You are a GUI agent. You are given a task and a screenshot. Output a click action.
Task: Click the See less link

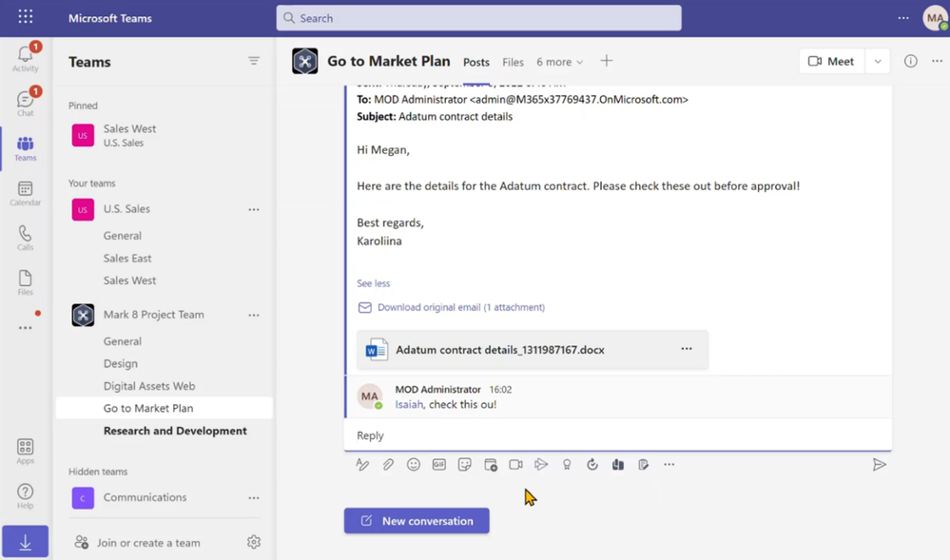click(x=373, y=283)
